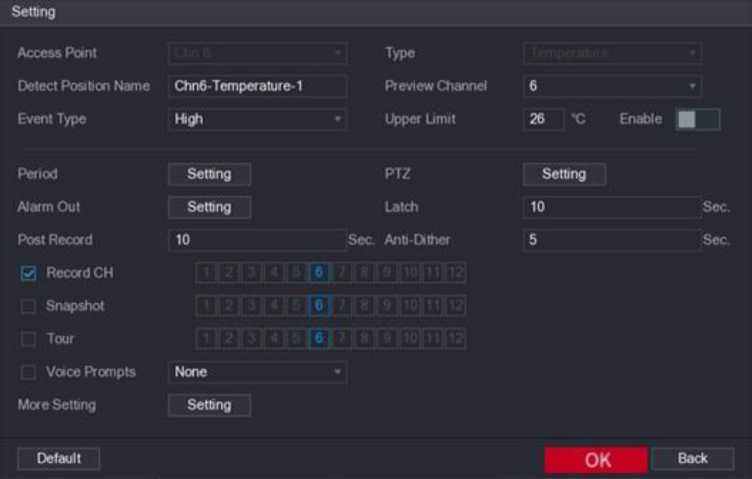Image resolution: width=752 pixels, height=479 pixels.
Task: Open the Period Setting button
Action: click(x=209, y=174)
